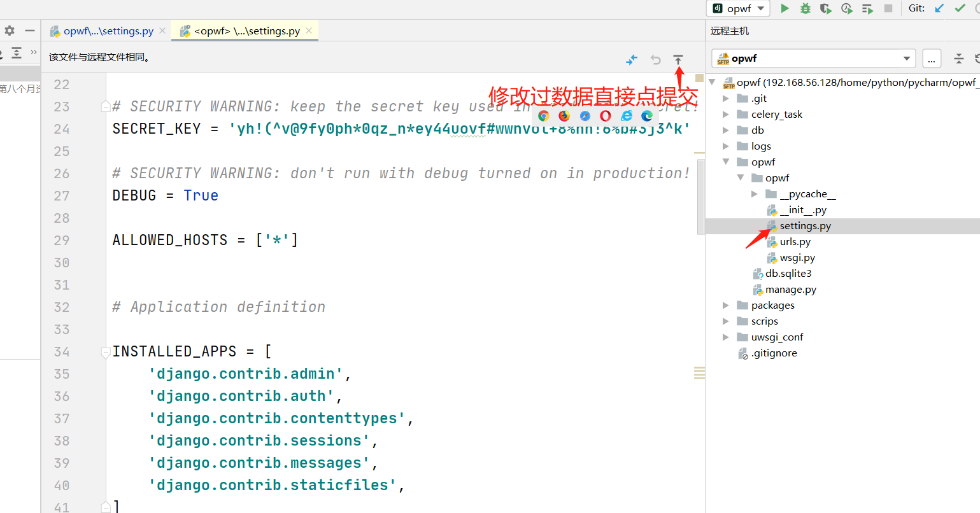This screenshot has width=980, height=513.
Task: Collapse the inner opwf package folder
Action: tap(741, 178)
